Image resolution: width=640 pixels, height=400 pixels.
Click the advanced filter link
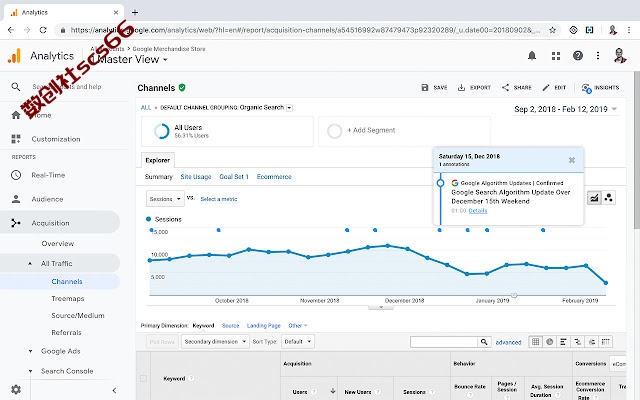point(508,342)
